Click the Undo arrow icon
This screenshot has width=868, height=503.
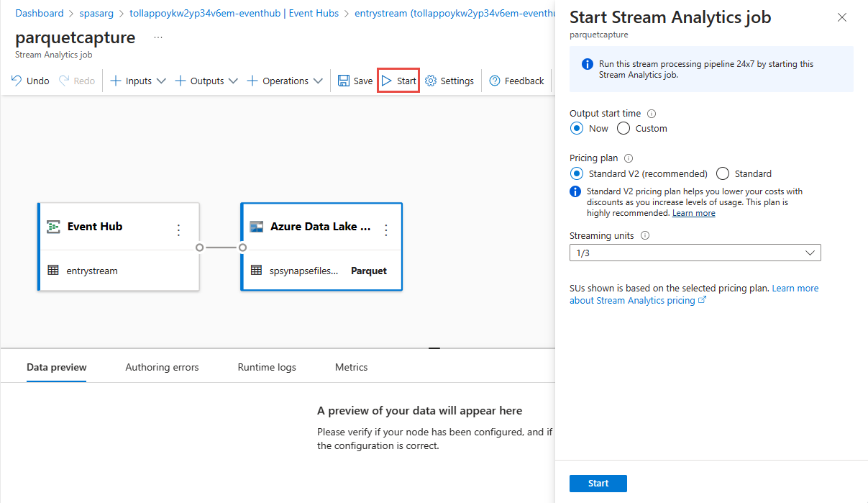pyautogui.click(x=16, y=81)
